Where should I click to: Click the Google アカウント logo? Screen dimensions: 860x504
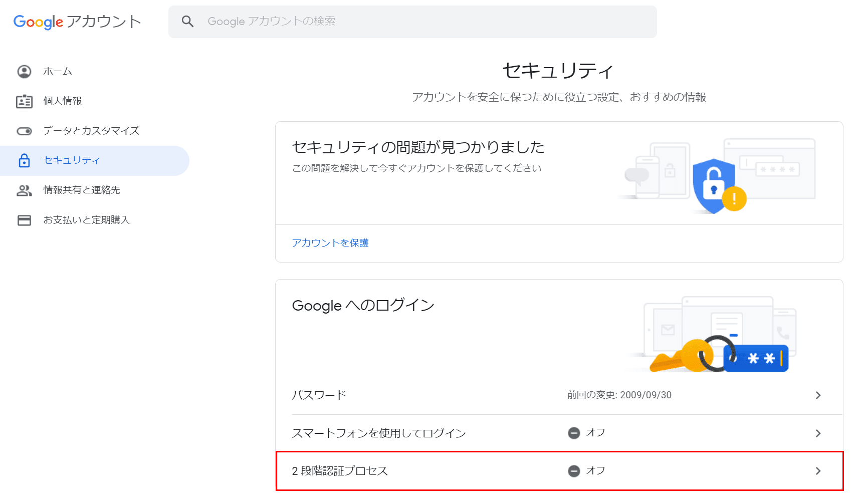pyautogui.click(x=77, y=22)
